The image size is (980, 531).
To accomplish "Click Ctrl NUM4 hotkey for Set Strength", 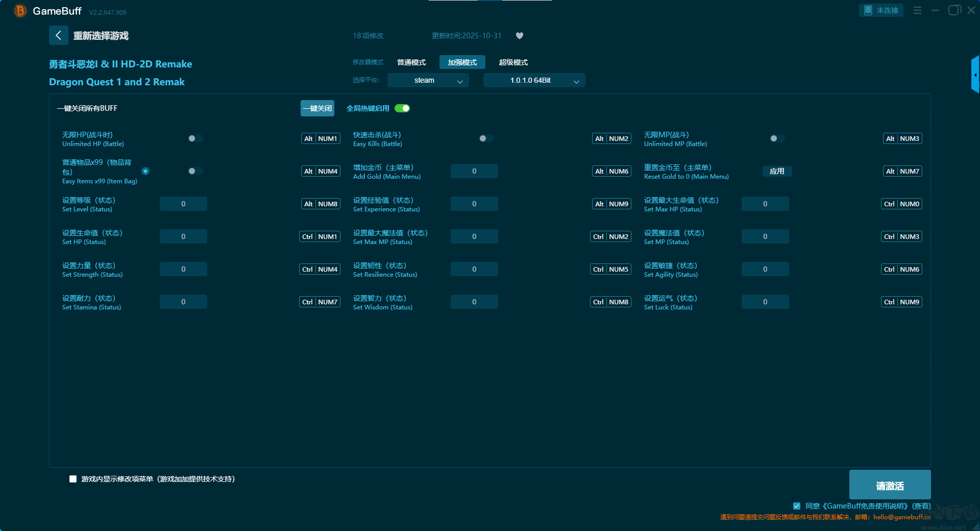I will pyautogui.click(x=320, y=269).
